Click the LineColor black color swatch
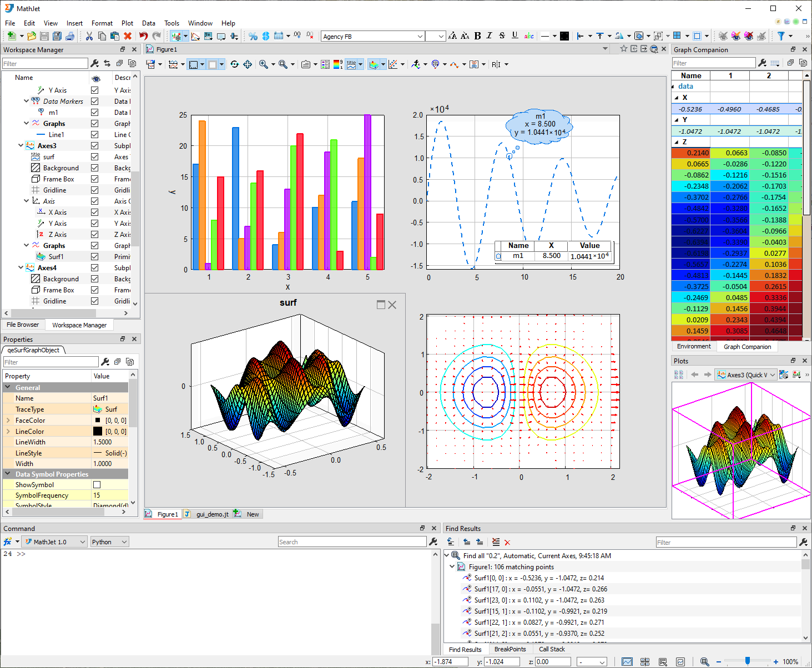The width and height of the screenshot is (812, 668). point(98,432)
